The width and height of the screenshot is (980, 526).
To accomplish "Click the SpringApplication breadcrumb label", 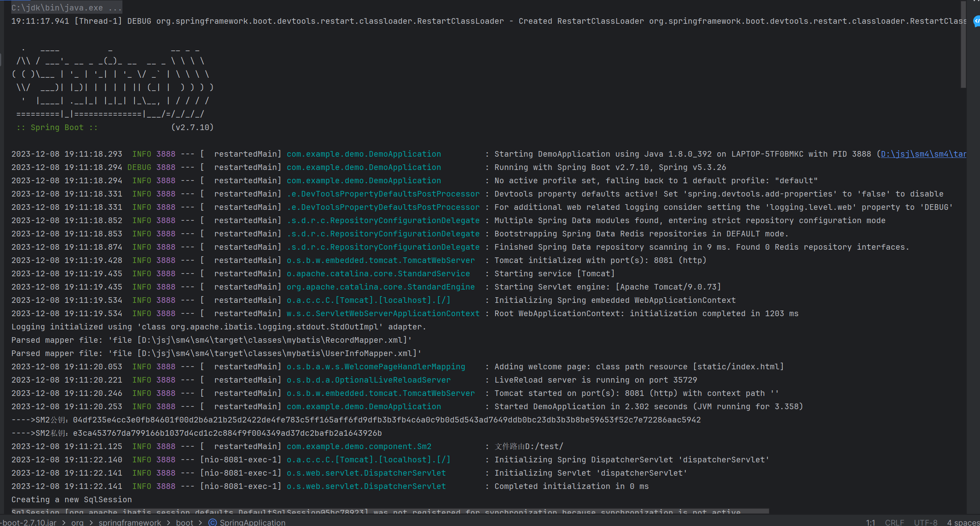I will [x=252, y=522].
